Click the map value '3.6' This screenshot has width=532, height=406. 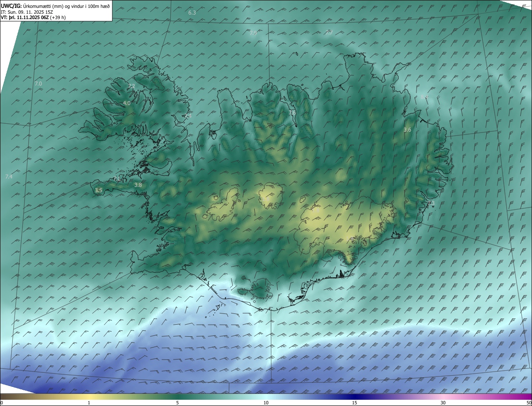(x=407, y=130)
